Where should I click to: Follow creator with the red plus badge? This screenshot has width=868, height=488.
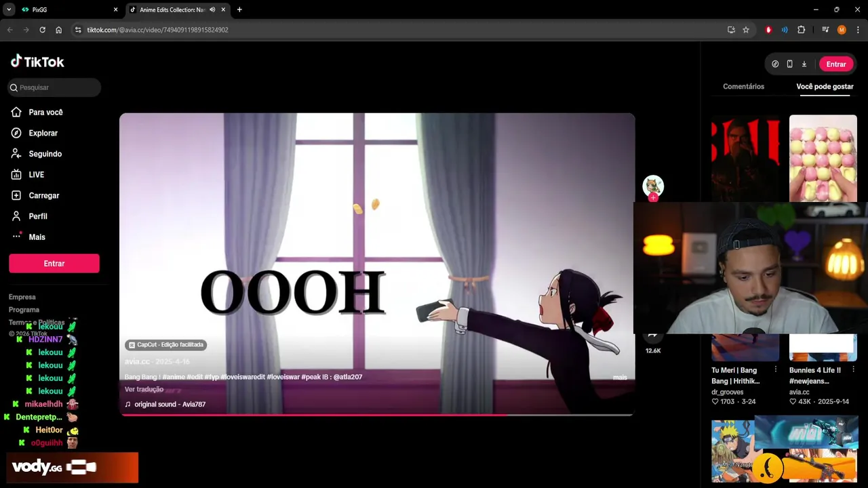click(653, 197)
